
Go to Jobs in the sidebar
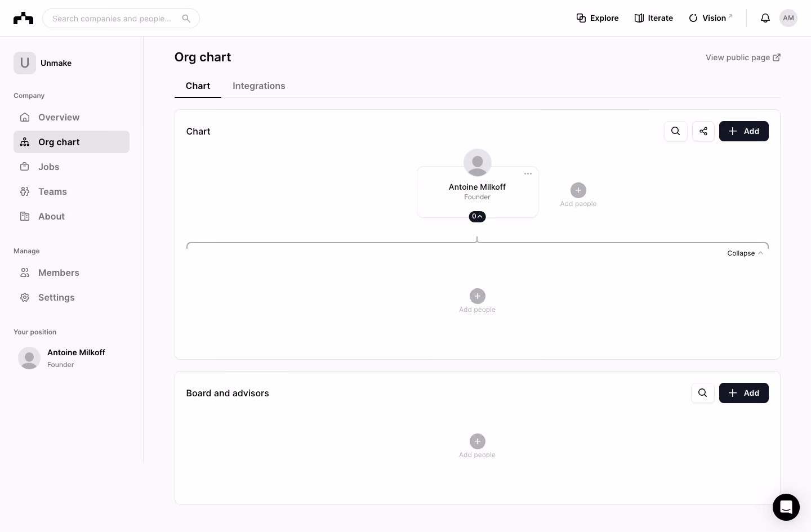pyautogui.click(x=72, y=167)
